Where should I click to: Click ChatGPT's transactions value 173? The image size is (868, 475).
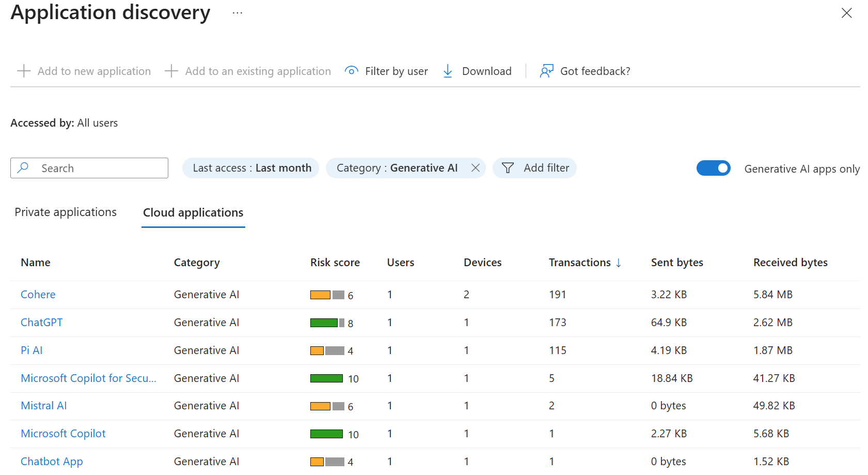tap(558, 323)
